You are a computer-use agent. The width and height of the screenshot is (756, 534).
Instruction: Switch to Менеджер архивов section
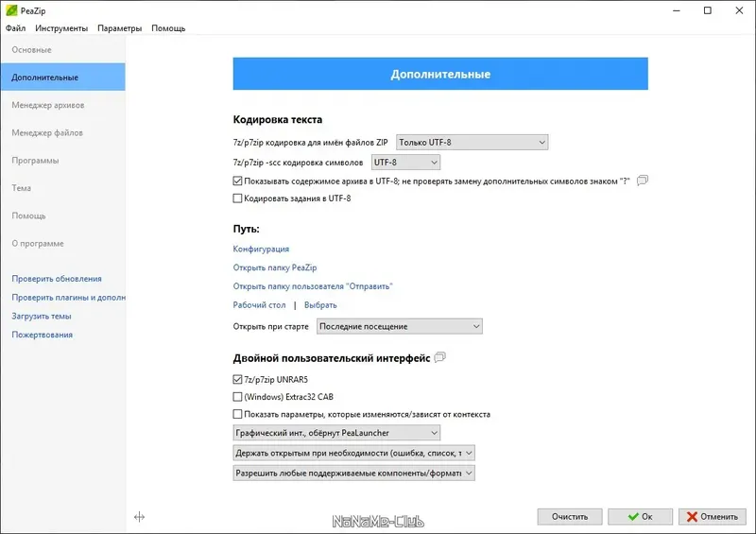[48, 105]
